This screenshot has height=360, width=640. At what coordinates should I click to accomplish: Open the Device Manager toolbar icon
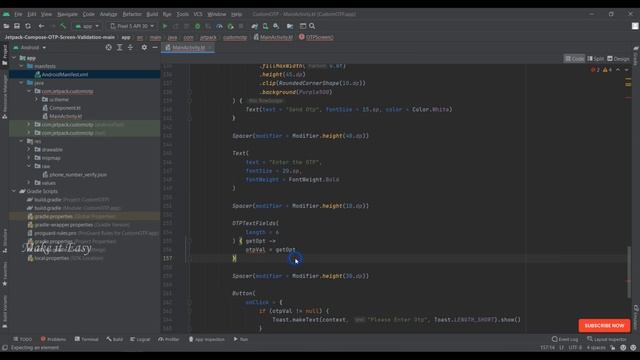pos(265,26)
